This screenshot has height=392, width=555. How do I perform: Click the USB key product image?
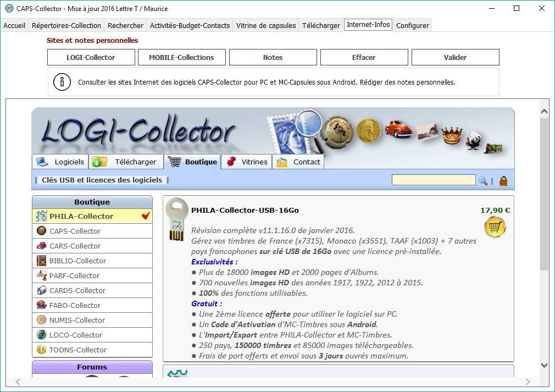[176, 219]
